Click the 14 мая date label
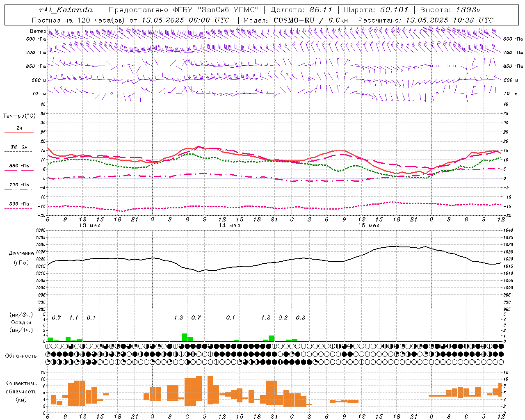Viewport: 525px width, 420px height. pos(229,226)
